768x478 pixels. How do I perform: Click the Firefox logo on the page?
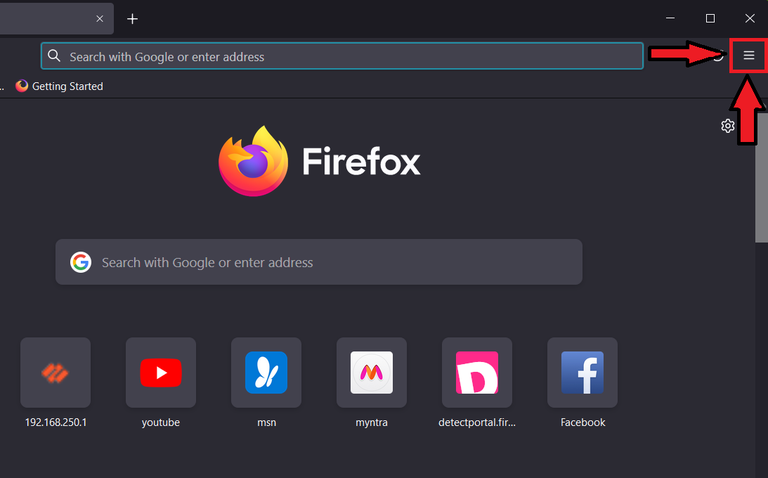pyautogui.click(x=253, y=161)
